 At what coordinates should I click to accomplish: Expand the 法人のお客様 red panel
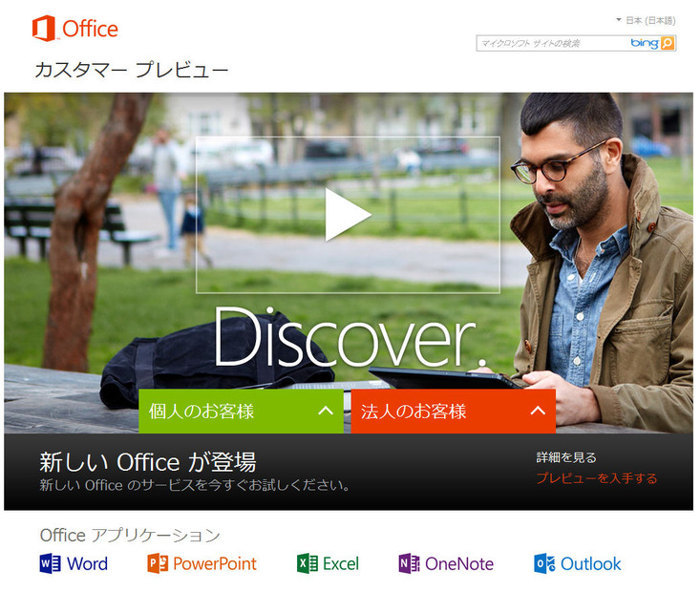(453, 411)
